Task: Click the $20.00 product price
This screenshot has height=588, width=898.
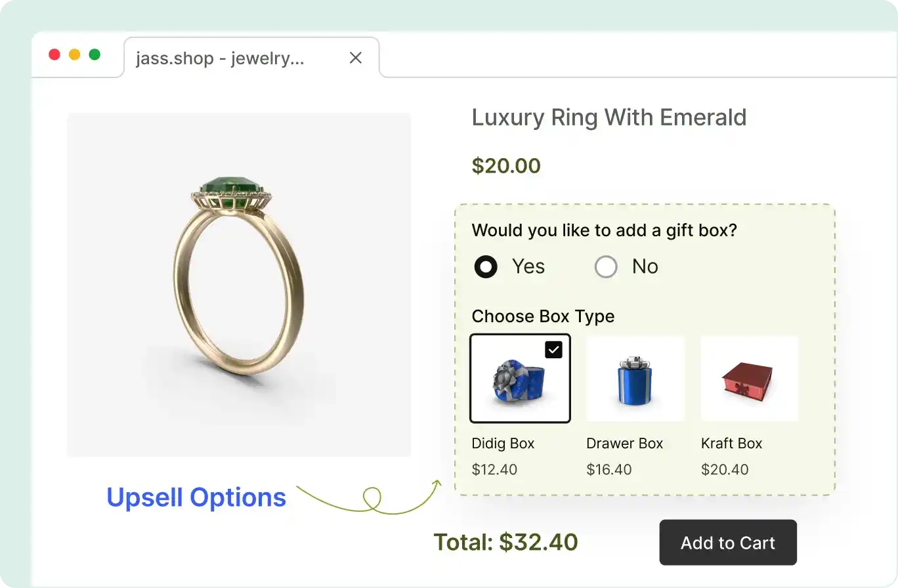Action: pyautogui.click(x=506, y=166)
